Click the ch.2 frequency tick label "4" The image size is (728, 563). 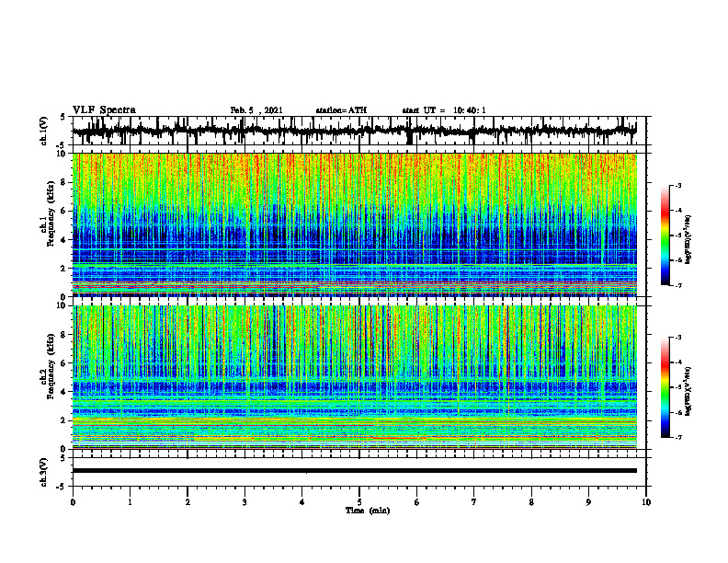pos(63,393)
